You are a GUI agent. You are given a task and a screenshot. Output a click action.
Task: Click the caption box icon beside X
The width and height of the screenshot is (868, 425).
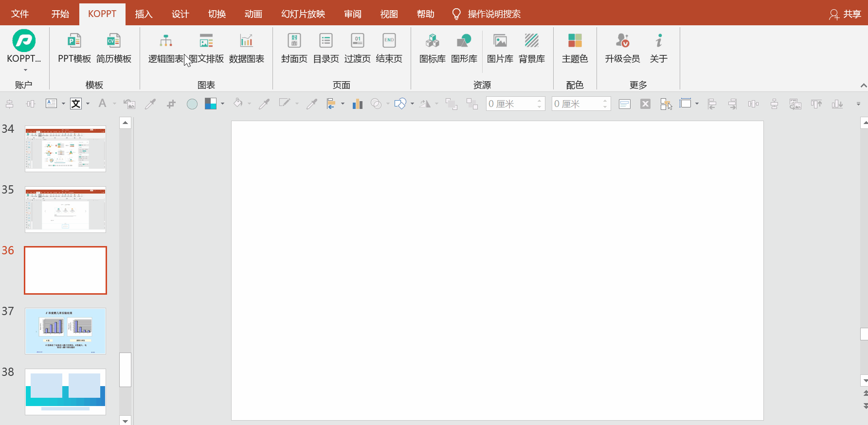(x=625, y=104)
